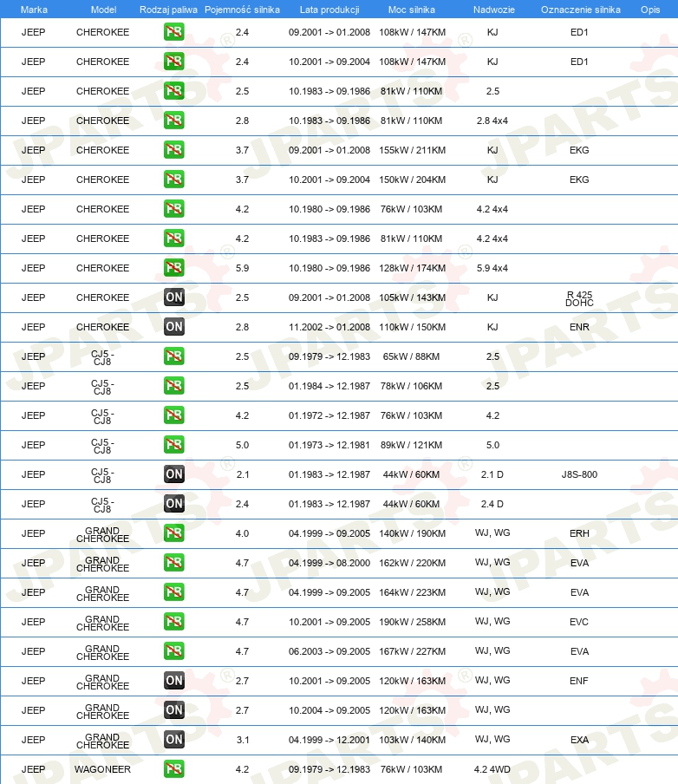The height and width of the screenshot is (784, 678).
Task: Click the 01.1972 -> 12.1987 date cell
Action: coord(329,415)
